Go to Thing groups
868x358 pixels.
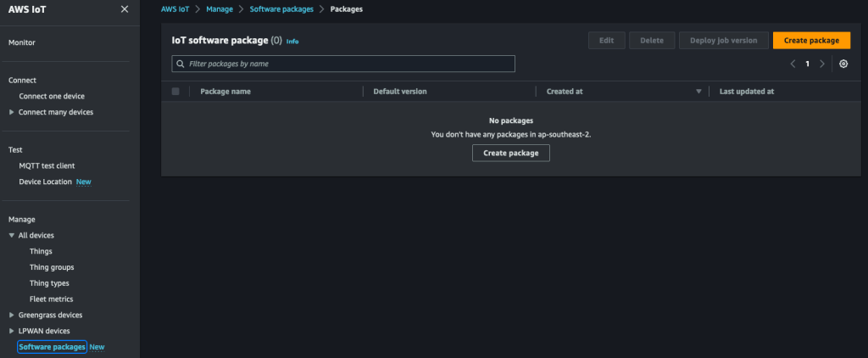(x=52, y=267)
